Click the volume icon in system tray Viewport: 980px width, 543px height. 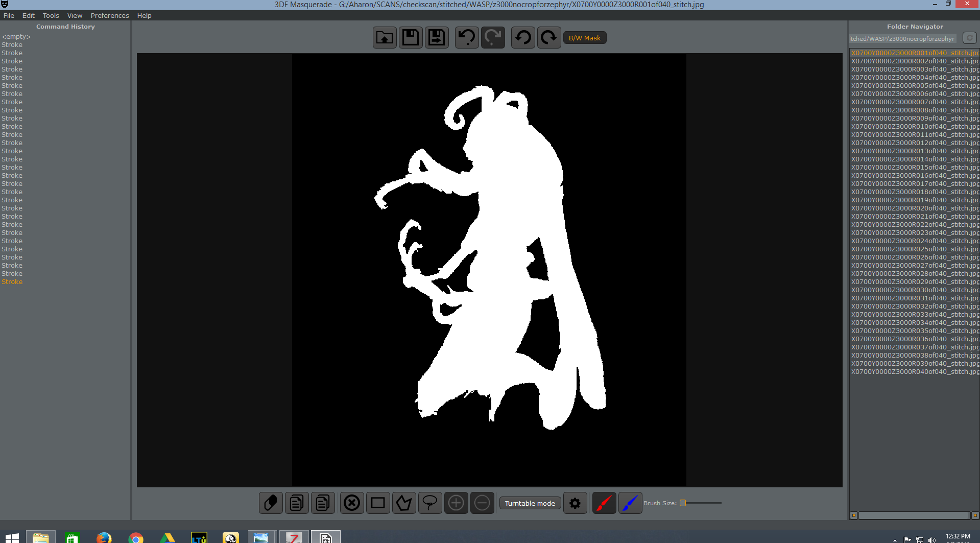click(x=932, y=539)
